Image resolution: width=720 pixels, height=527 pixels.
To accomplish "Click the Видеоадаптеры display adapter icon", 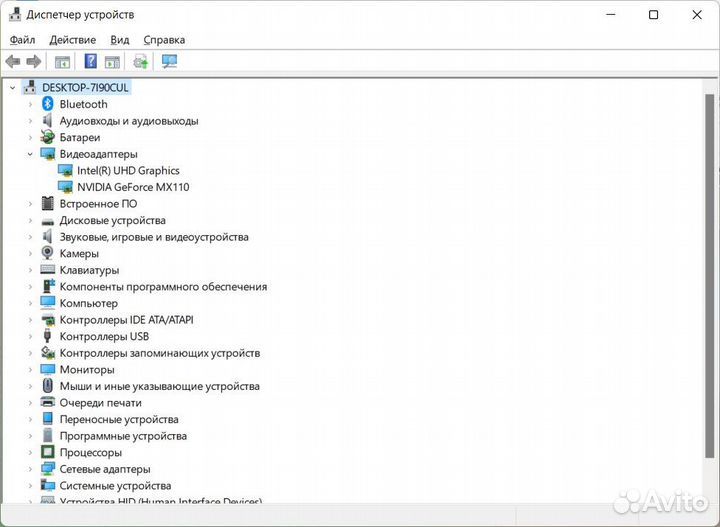I will pyautogui.click(x=47, y=154).
